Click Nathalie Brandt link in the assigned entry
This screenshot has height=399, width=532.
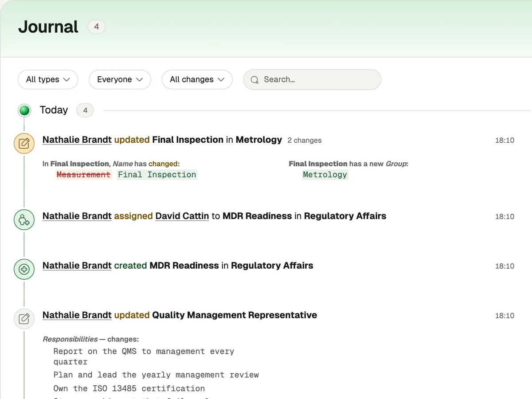tap(77, 216)
